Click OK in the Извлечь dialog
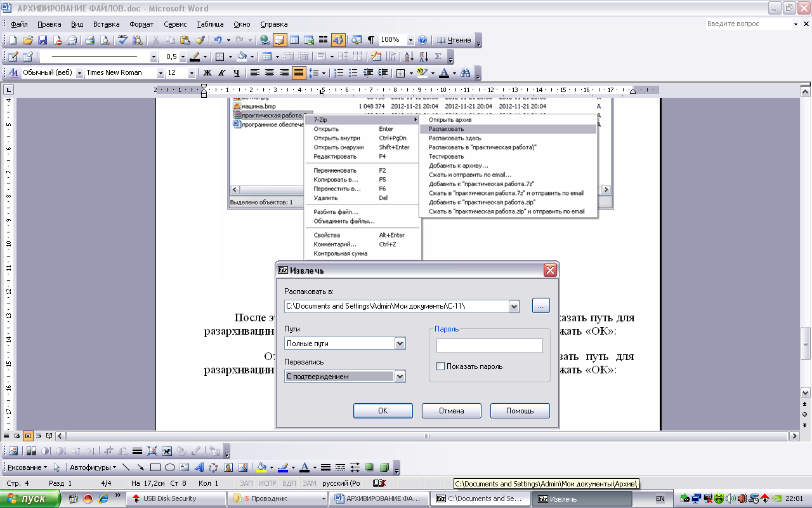 383,411
